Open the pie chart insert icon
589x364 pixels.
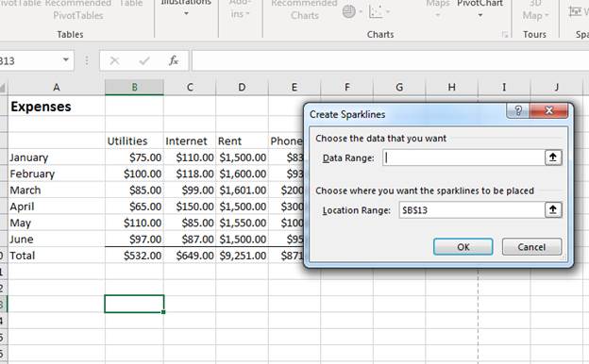(x=352, y=11)
